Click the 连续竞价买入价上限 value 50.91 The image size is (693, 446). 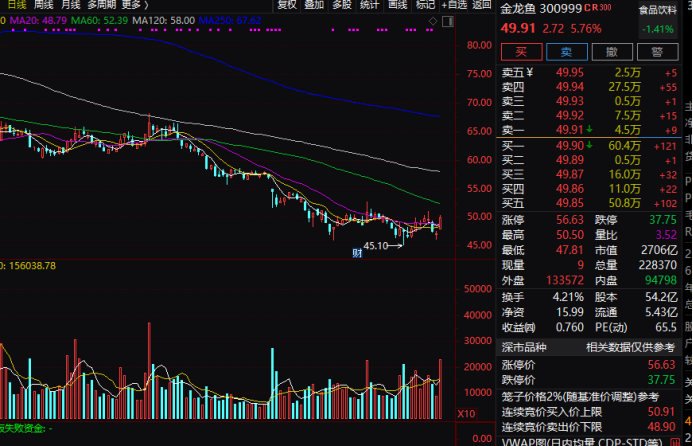[662, 412]
